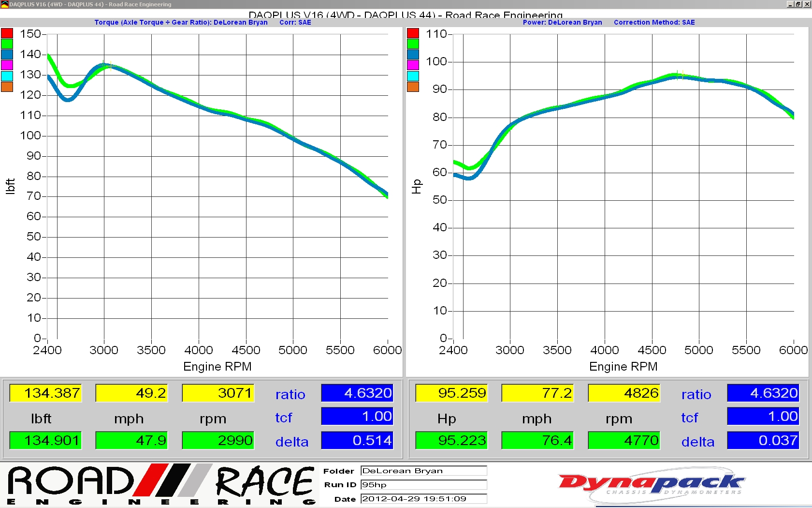This screenshot has height=508, width=812.
Task: Click orange swatch in power chart legend
Action: point(413,87)
